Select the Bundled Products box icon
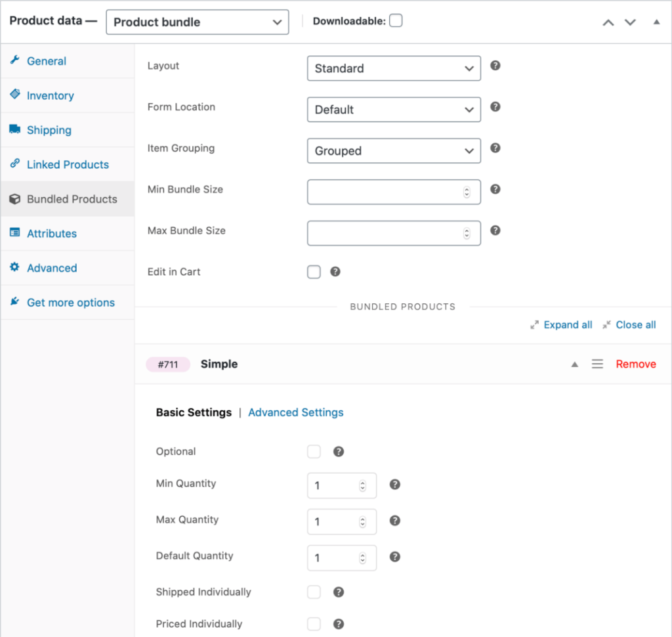672x637 pixels. pyautogui.click(x=14, y=199)
